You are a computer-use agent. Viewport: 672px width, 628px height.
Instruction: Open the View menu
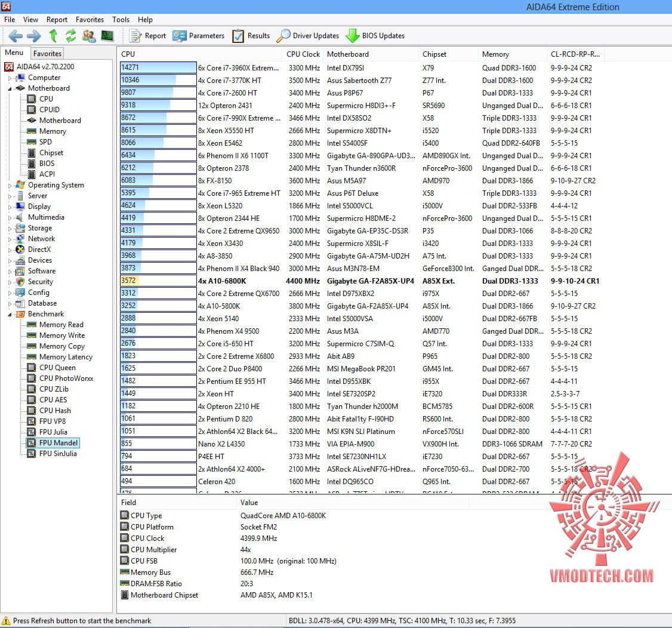(30, 20)
